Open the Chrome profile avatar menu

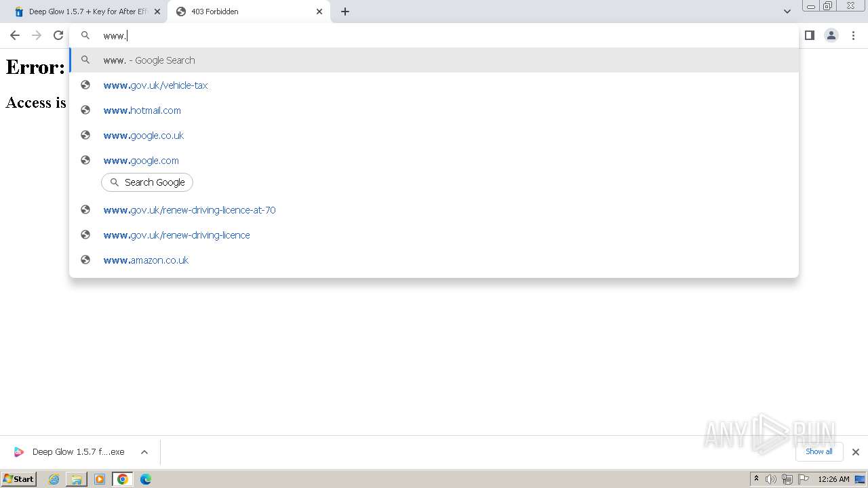831,35
